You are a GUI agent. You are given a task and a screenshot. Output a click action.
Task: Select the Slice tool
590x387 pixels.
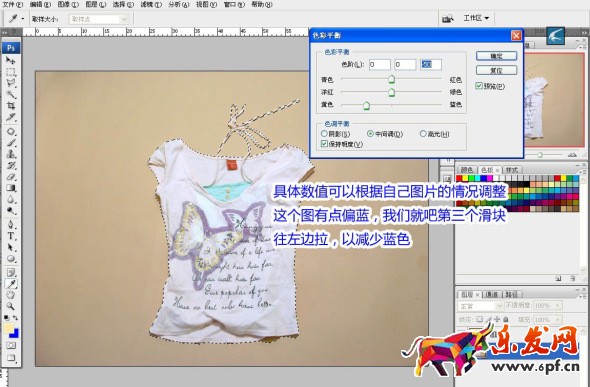(x=11, y=117)
